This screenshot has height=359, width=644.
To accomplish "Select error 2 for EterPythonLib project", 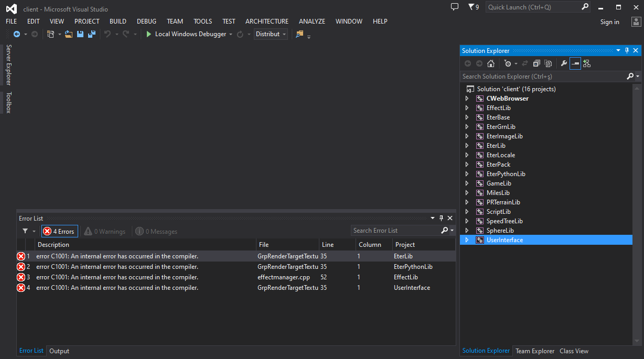I will point(236,267).
